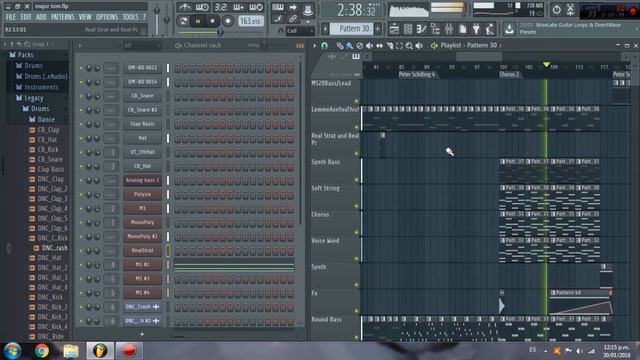The width and height of the screenshot is (640, 360).
Task: Mute the Analog bass 1 channel LED
Action: coord(81,180)
